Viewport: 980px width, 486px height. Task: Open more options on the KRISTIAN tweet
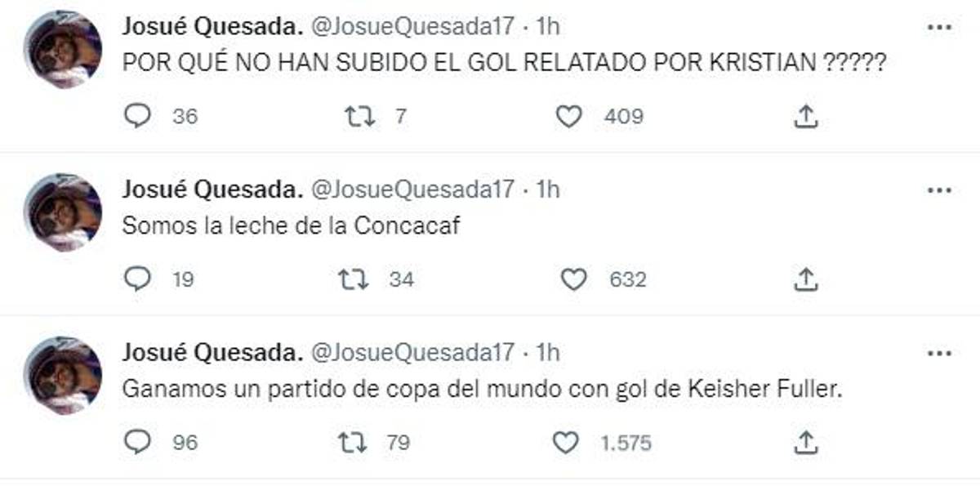tap(940, 26)
